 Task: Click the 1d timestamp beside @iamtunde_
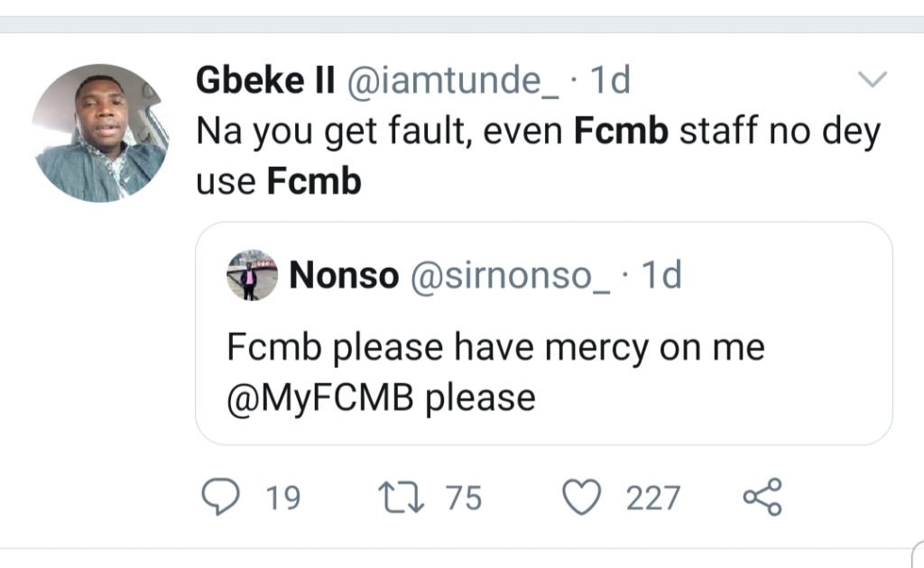(x=609, y=82)
